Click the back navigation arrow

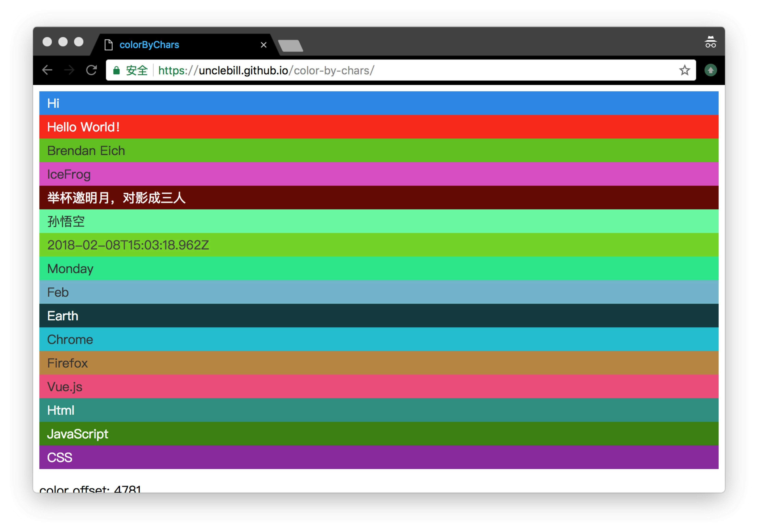pyautogui.click(x=48, y=70)
